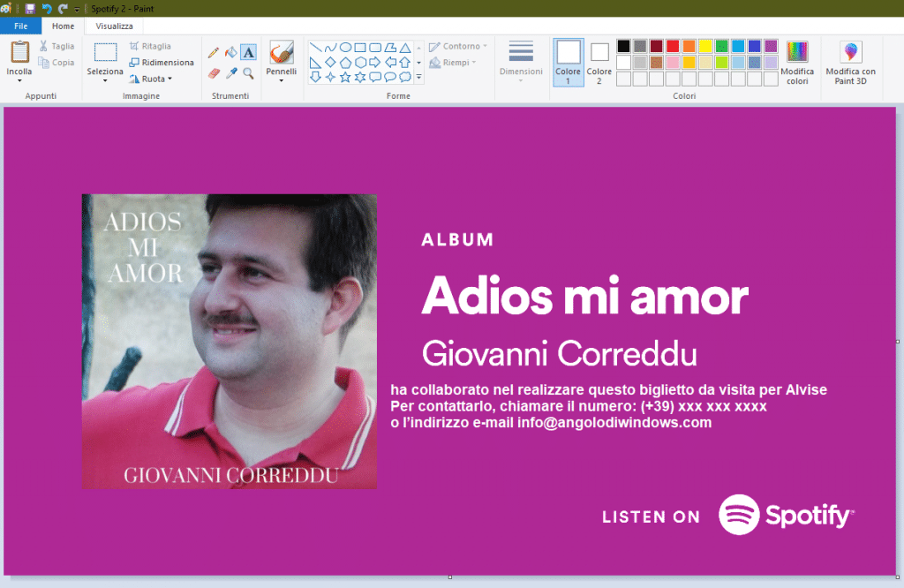Choose the Five-point star shape
This screenshot has height=588, width=904.
345,77
